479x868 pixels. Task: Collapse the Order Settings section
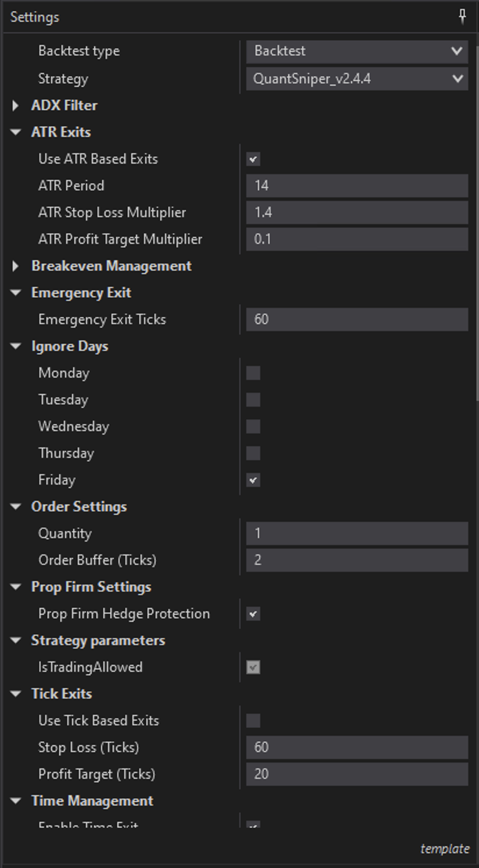(x=16, y=507)
